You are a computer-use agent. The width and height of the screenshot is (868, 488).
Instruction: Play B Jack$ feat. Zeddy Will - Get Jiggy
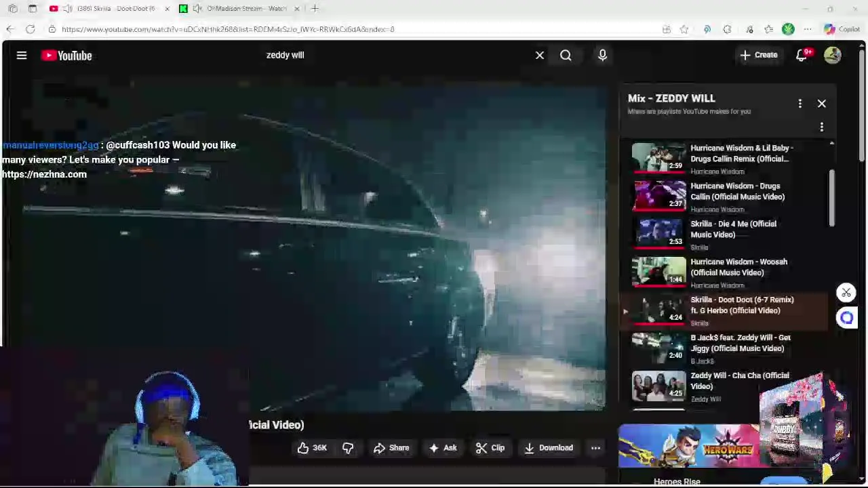point(722,348)
